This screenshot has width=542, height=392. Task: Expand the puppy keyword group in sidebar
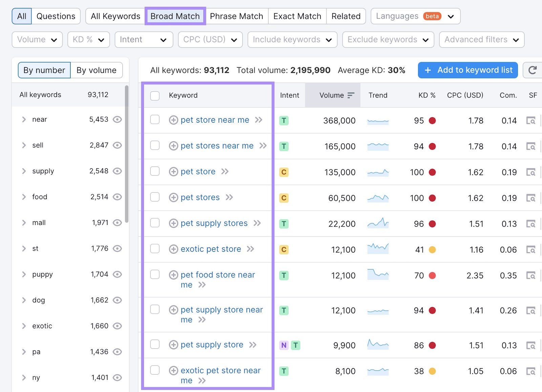click(x=24, y=274)
